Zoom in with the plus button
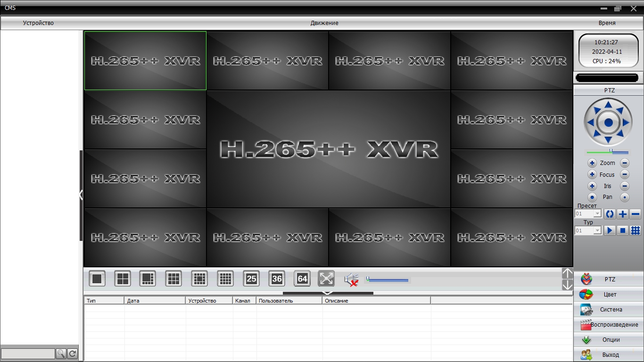 [592, 163]
